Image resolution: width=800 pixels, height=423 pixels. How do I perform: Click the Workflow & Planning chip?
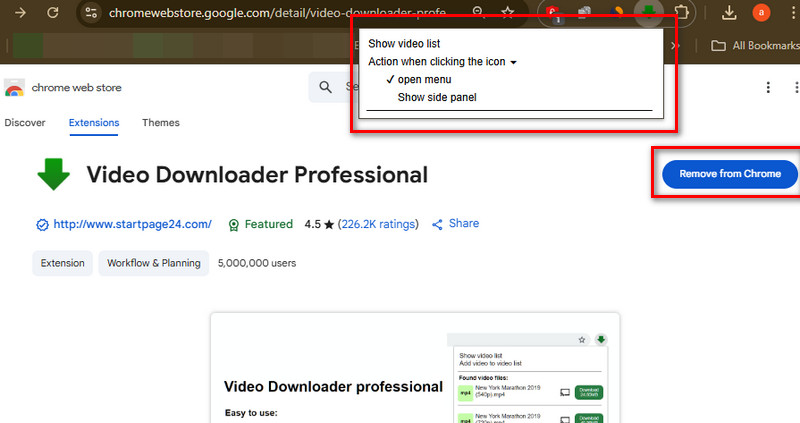(x=154, y=263)
